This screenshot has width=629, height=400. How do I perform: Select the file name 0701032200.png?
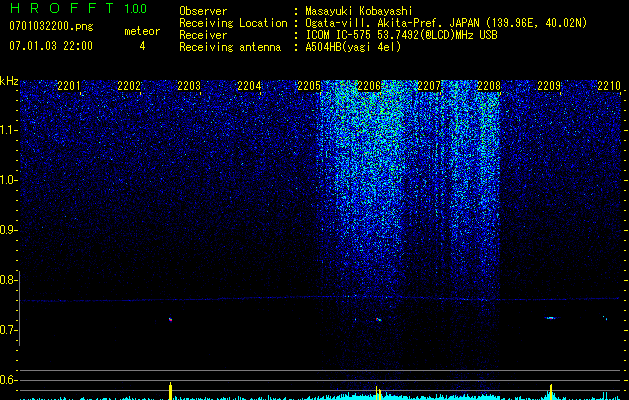51,27
